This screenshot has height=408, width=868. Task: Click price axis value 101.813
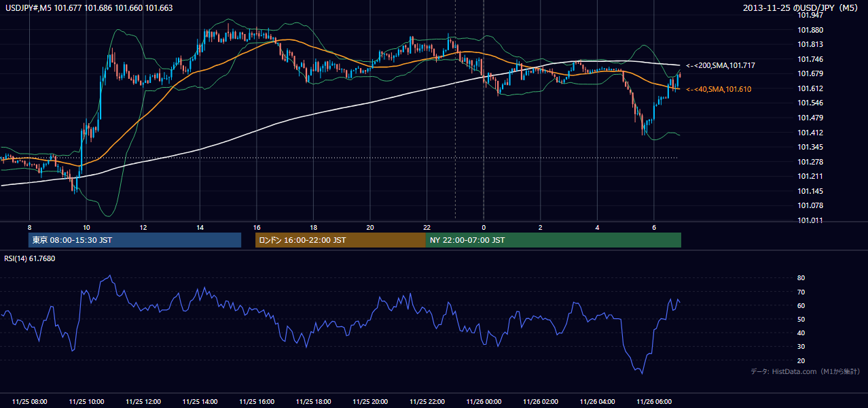[x=811, y=44]
